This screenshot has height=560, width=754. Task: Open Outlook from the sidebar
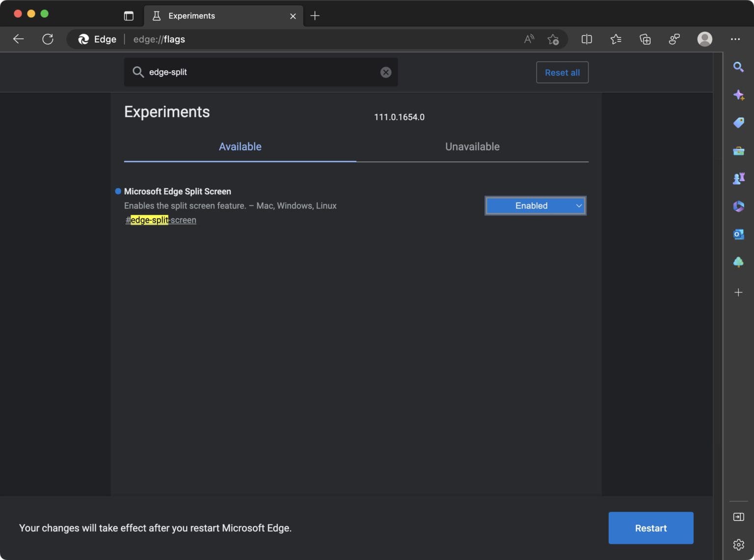click(739, 234)
